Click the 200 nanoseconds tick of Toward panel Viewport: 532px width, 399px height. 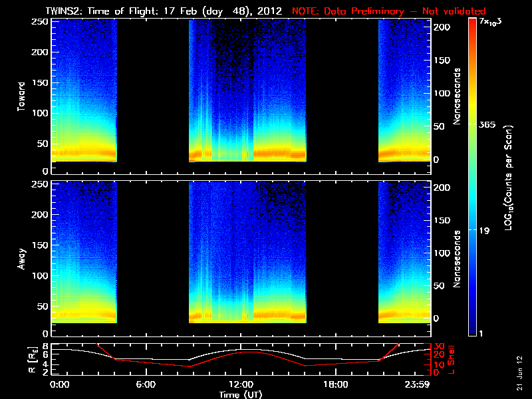pyautogui.click(x=442, y=27)
